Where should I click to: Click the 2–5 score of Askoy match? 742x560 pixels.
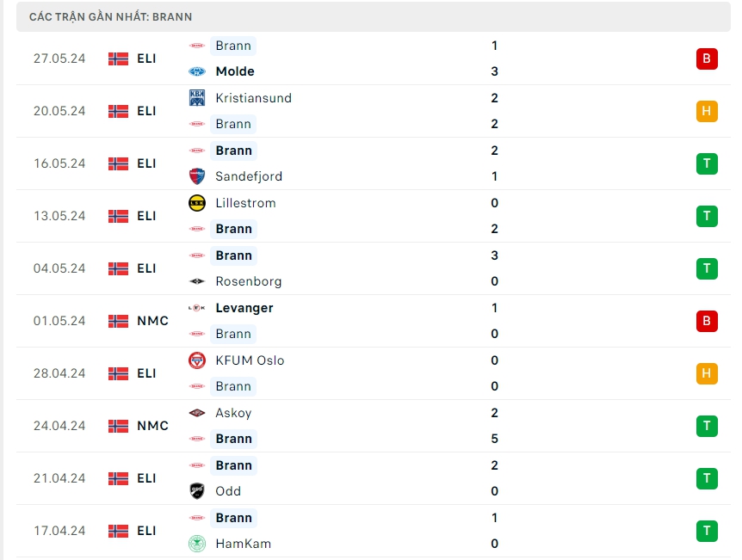point(494,426)
